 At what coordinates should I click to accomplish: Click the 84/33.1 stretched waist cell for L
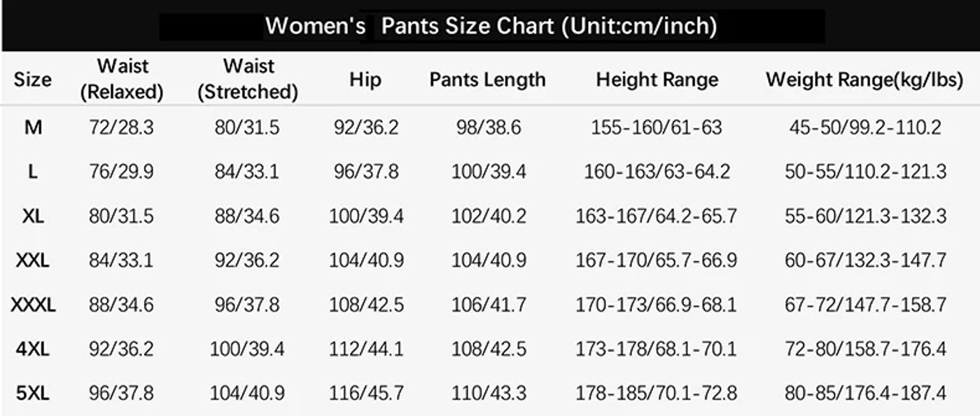pos(247,172)
